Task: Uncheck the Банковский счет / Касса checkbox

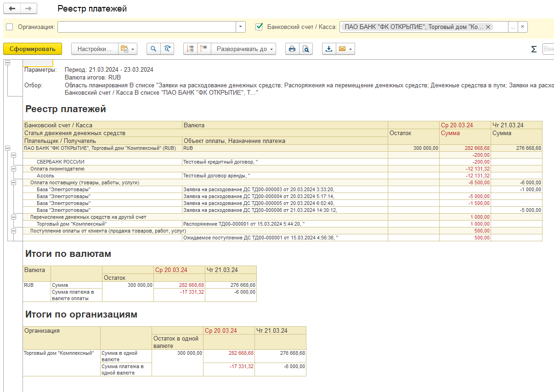Action: click(x=259, y=27)
